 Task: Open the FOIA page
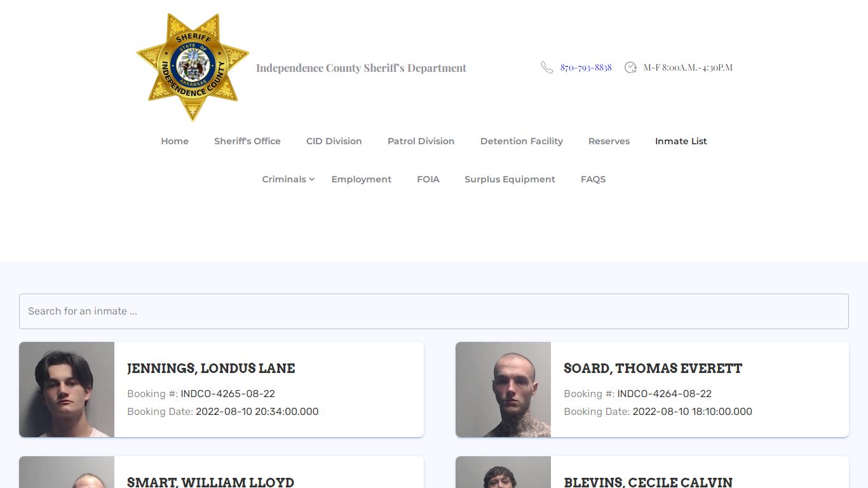point(428,179)
